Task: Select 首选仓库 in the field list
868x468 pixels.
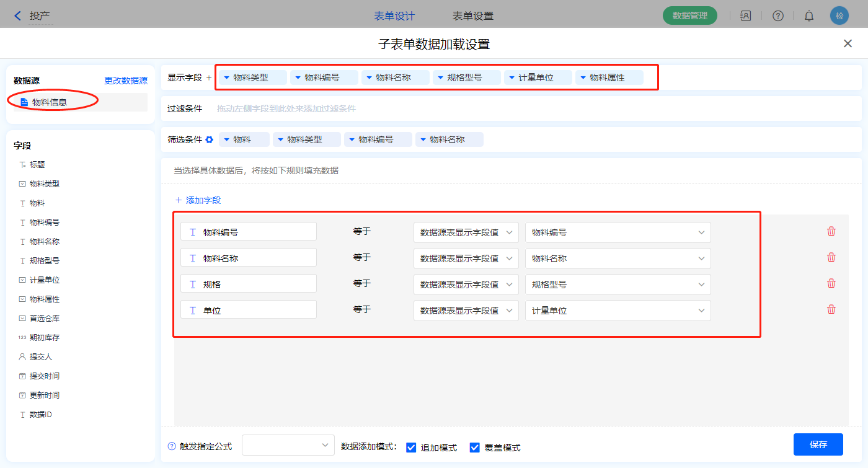Action: point(45,319)
